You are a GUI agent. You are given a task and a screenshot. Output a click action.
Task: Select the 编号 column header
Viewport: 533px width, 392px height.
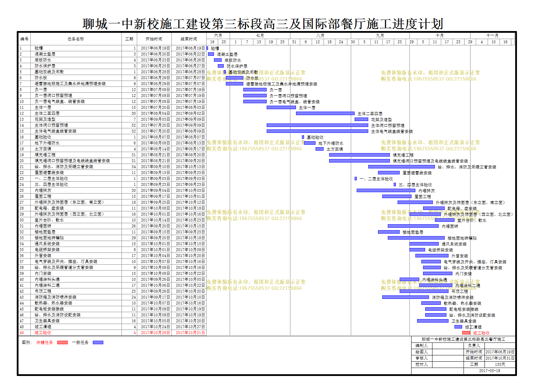(24, 39)
